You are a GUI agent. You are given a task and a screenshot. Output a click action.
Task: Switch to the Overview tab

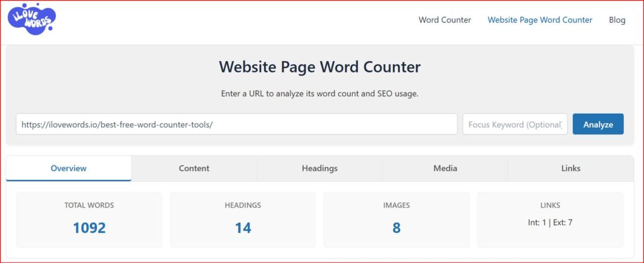pyautogui.click(x=69, y=169)
